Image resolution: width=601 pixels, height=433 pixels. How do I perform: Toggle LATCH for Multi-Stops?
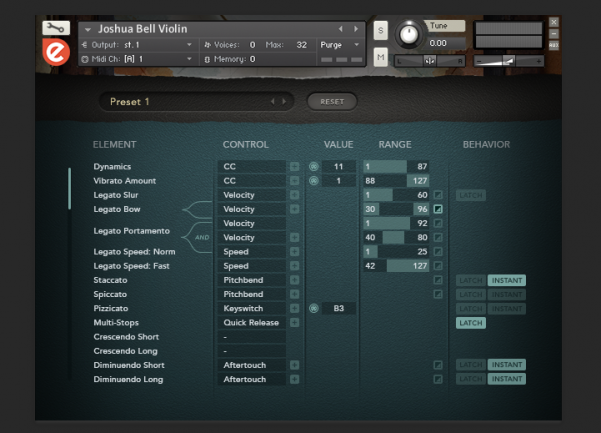(471, 323)
